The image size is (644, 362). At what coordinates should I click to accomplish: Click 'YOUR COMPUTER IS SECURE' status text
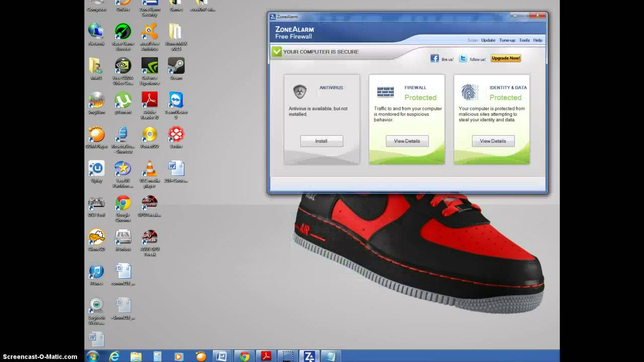pyautogui.click(x=321, y=52)
